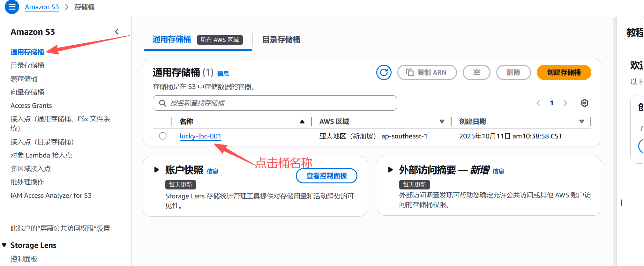Sort by 创建日期 column arrow
The width and height of the screenshot is (644, 266).
582,122
